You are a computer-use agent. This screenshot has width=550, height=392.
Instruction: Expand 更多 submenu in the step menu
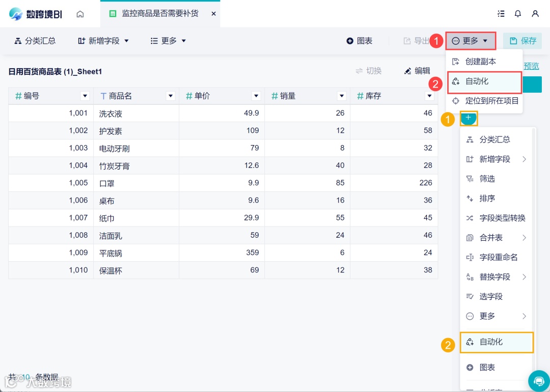click(x=497, y=316)
